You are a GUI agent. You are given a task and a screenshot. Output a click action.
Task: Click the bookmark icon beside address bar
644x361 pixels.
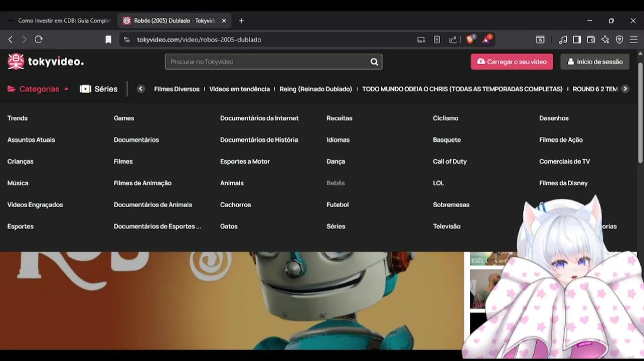(x=108, y=40)
